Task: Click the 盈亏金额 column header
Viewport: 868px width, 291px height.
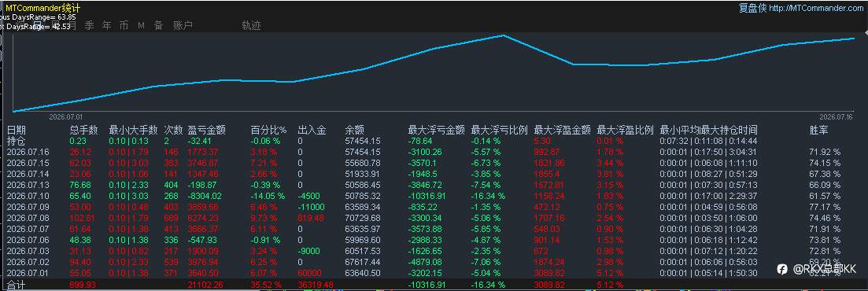Action: click(207, 130)
